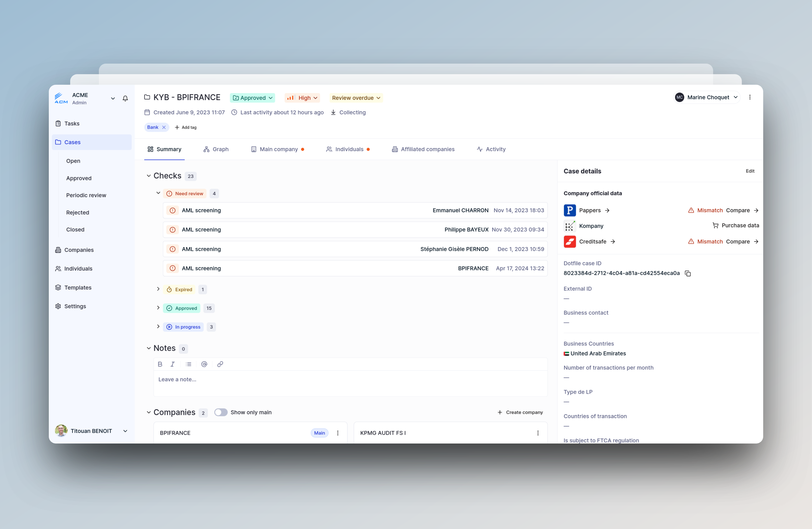Apply bold formatting in notes editor
Screen dimensions: 812x529
[x=160, y=364]
